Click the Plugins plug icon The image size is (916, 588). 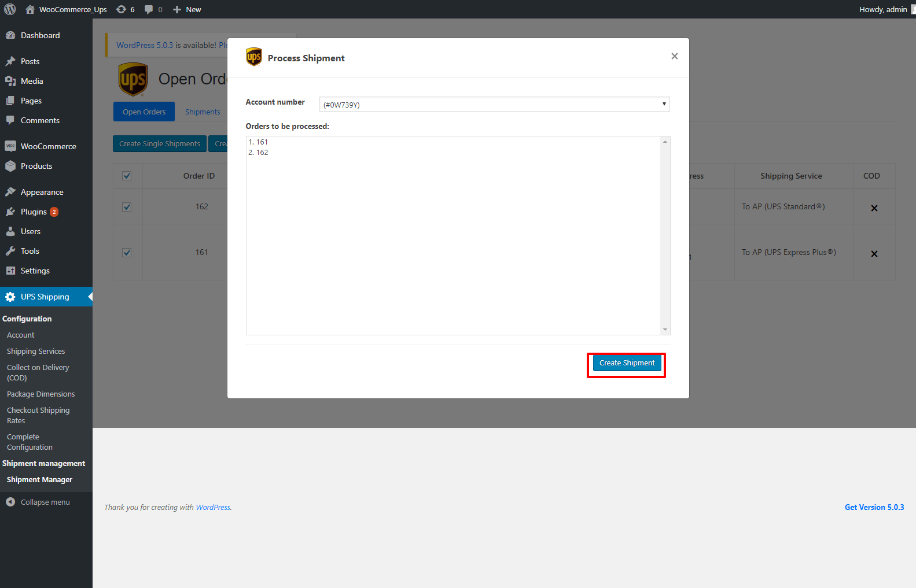click(x=10, y=212)
